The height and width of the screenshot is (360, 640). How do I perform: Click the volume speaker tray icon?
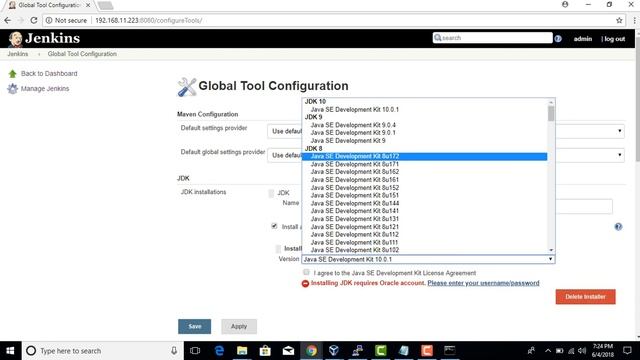(x=582, y=351)
